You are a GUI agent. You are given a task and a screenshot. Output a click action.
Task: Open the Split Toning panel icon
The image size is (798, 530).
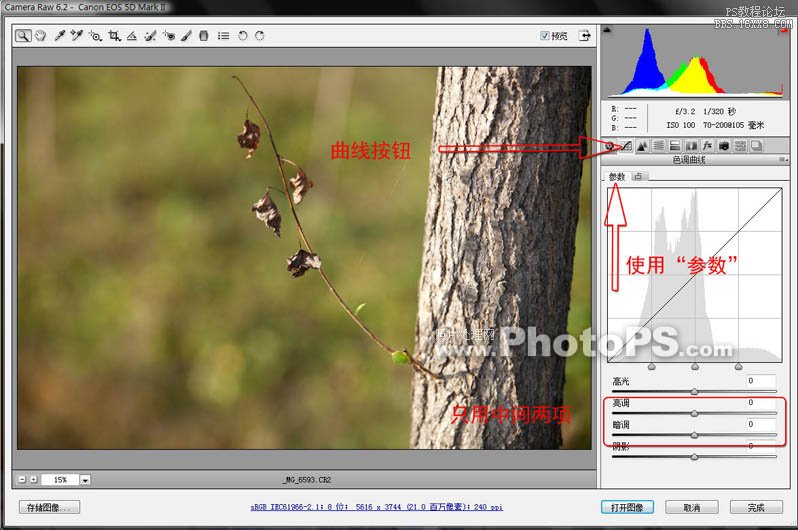(675, 146)
